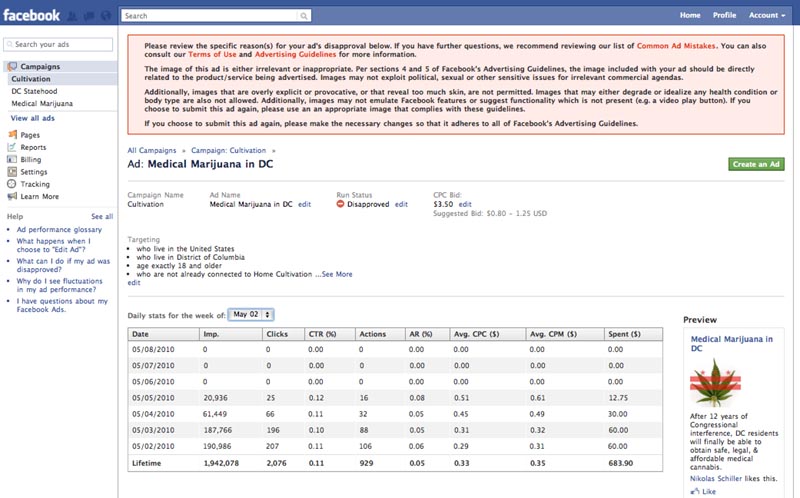Open messages icon in top bar
This screenshot has height=498, width=800.
point(89,16)
